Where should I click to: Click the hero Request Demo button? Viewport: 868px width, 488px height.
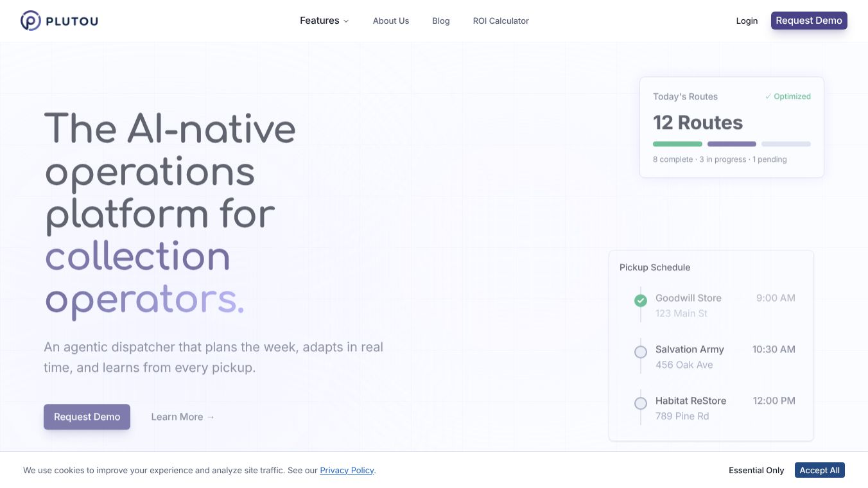click(87, 417)
